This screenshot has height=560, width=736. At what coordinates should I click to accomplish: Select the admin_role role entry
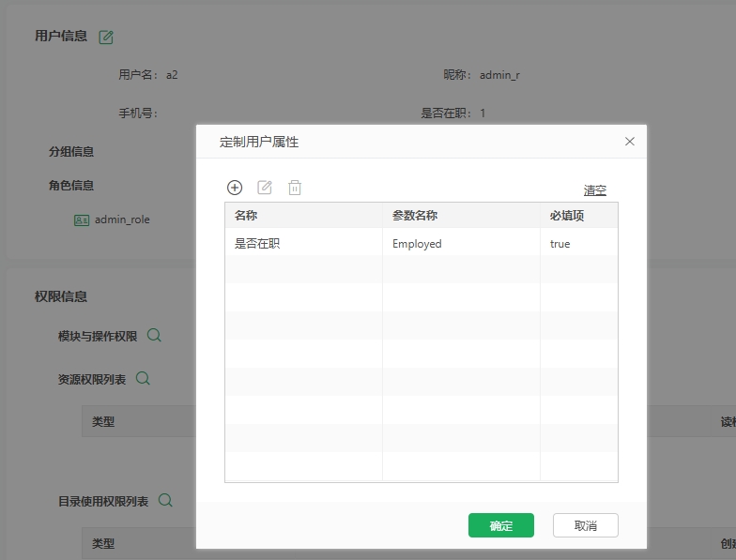click(122, 219)
